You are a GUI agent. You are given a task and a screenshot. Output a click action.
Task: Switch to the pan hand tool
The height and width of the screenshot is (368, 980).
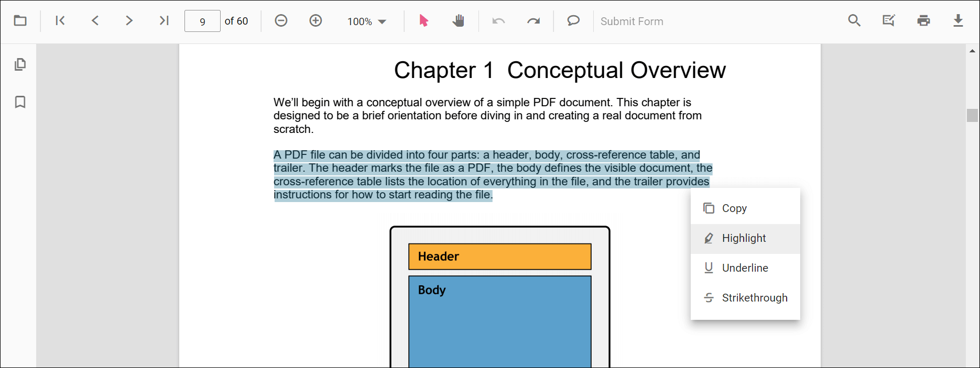pos(459,21)
